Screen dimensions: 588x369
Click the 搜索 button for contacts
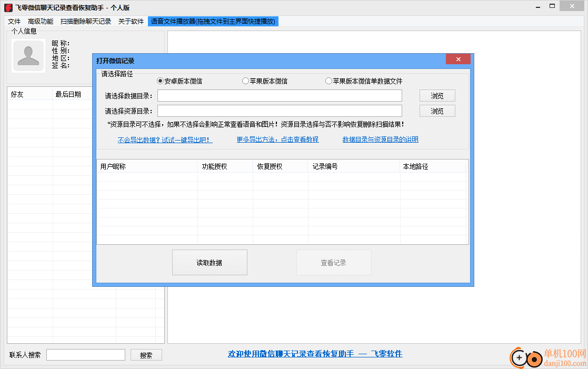tap(146, 355)
